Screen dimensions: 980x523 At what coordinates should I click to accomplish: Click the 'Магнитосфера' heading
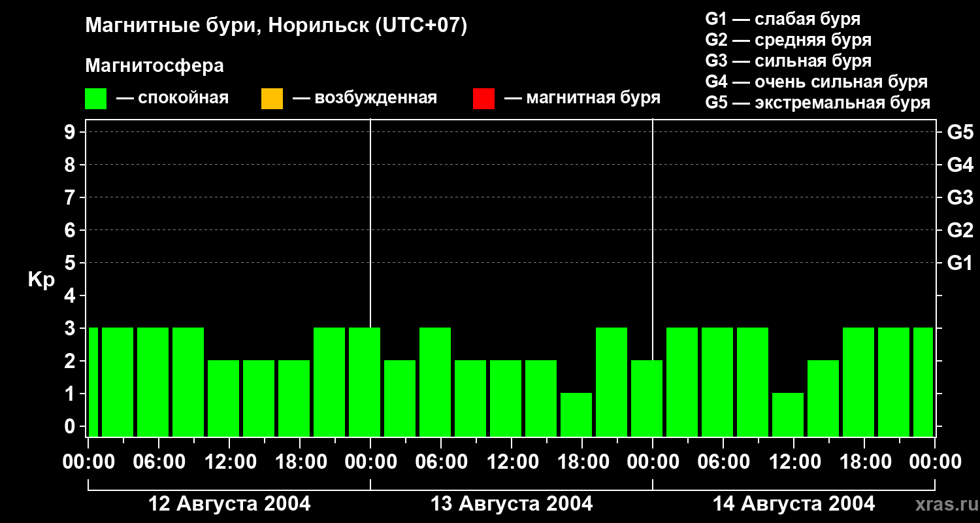[x=154, y=66]
